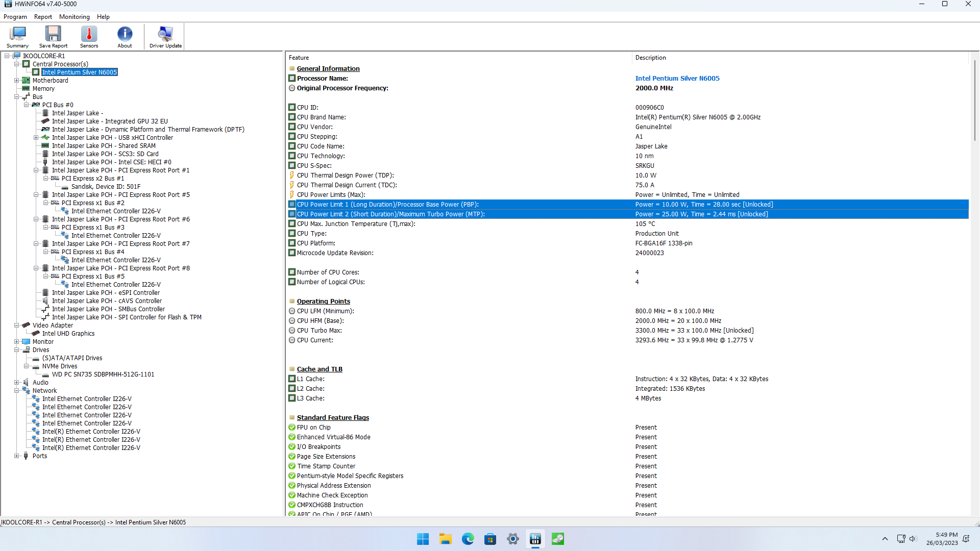Image resolution: width=980 pixels, height=551 pixels.
Task: Open Windows Start button in taskbar
Action: (423, 539)
